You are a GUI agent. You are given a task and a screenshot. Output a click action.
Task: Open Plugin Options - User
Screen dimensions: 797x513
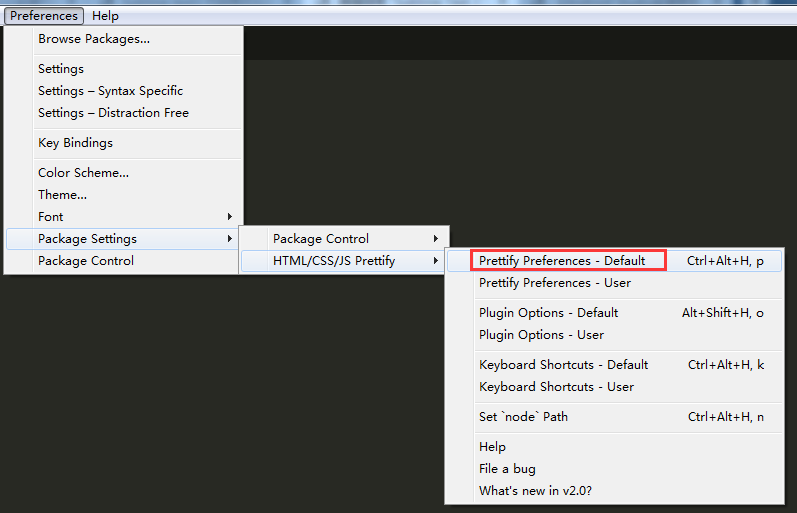614,335
